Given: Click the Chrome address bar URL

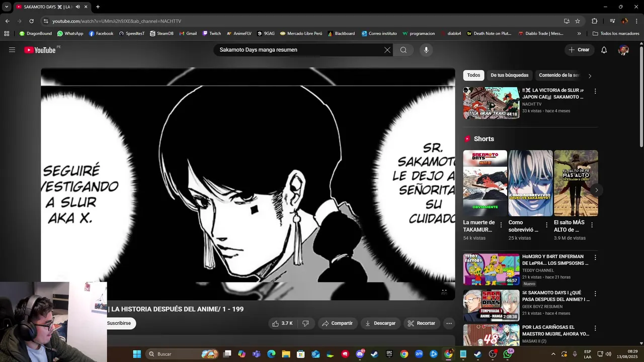Looking at the screenshot, I should pyautogui.click(x=117, y=21).
